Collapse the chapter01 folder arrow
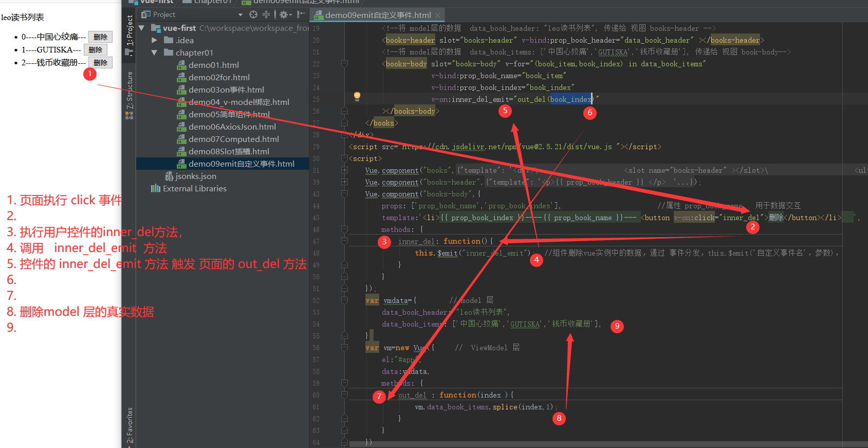 [154, 52]
